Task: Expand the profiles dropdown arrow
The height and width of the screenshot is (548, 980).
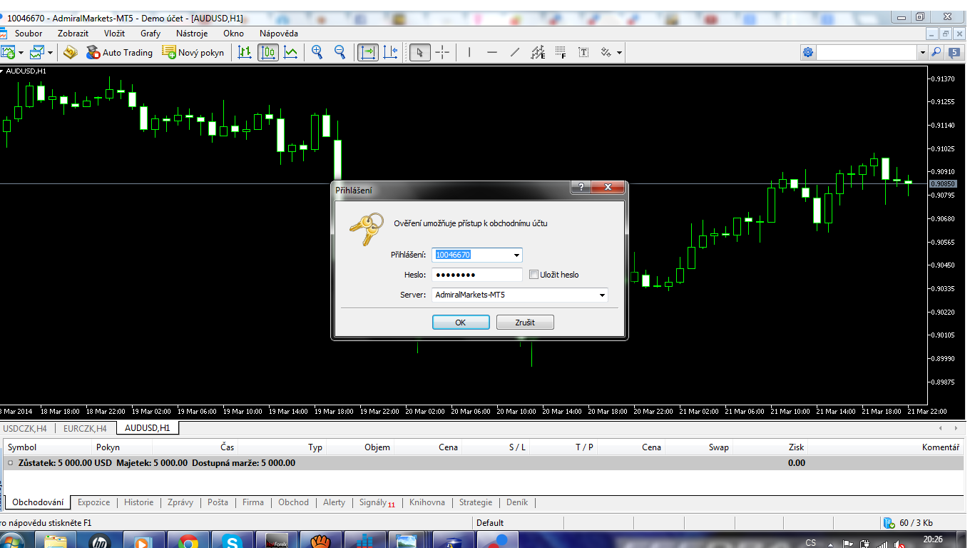Action: 50,53
